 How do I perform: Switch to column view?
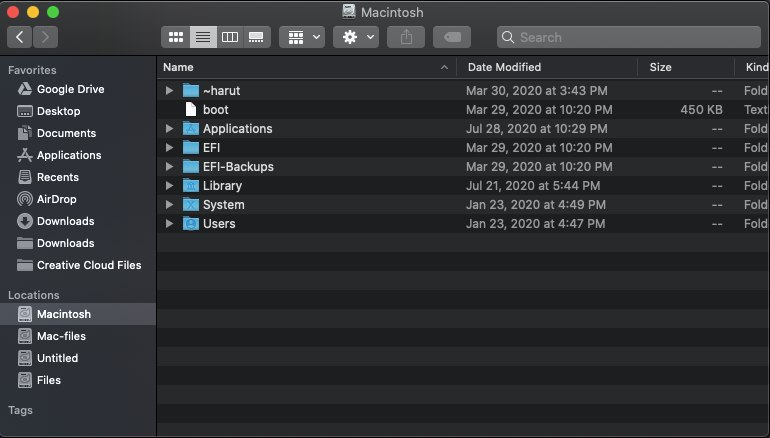[x=230, y=37]
